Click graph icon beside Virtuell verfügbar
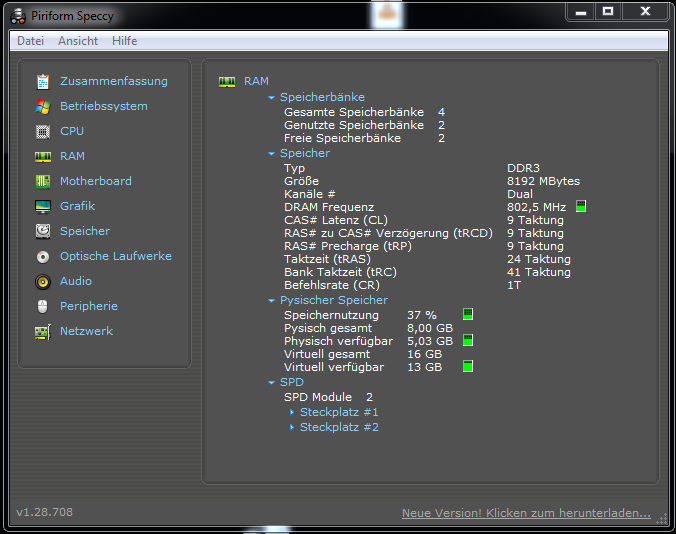The width and height of the screenshot is (676, 534). [x=468, y=366]
